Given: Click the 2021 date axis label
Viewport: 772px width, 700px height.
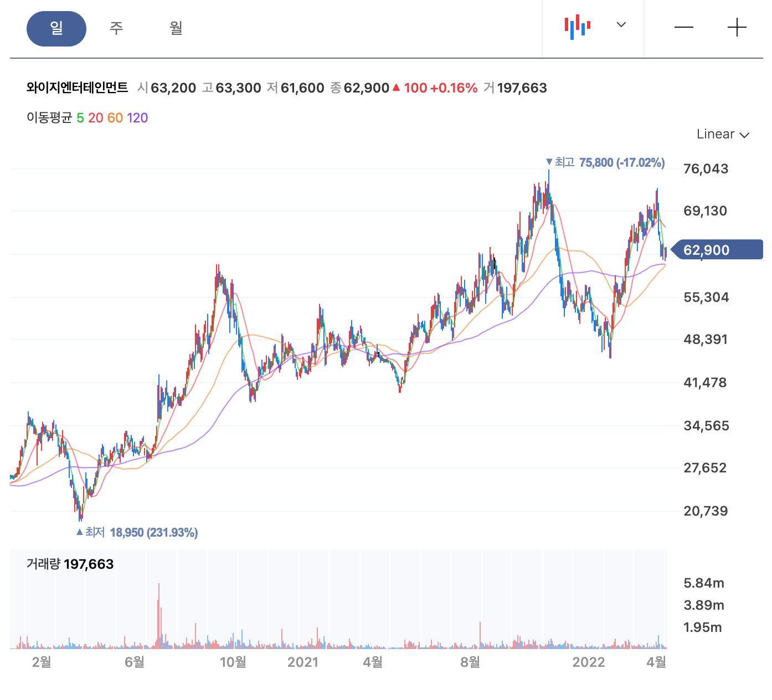Looking at the screenshot, I should point(303,662).
